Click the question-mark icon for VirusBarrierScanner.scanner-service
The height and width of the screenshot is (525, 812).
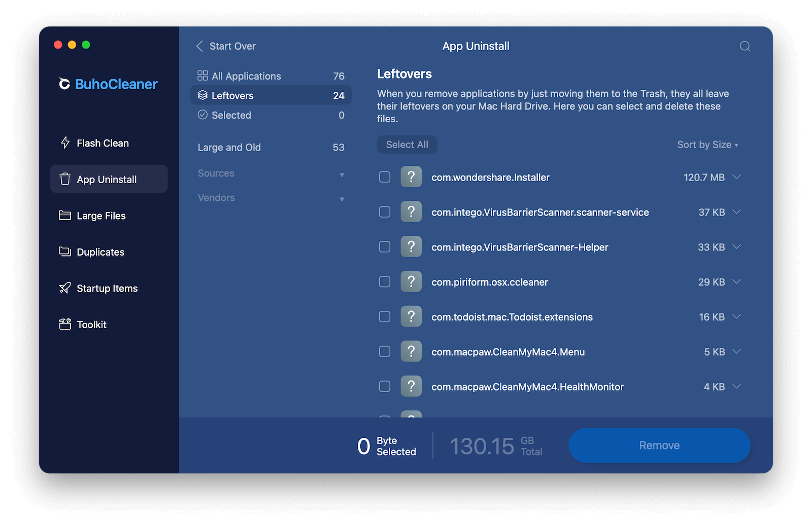[x=411, y=212]
